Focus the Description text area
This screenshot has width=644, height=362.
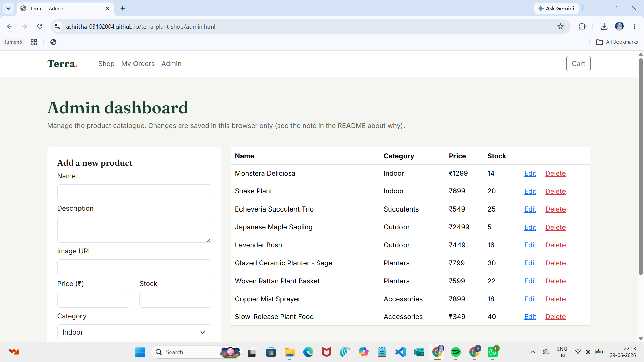click(134, 230)
